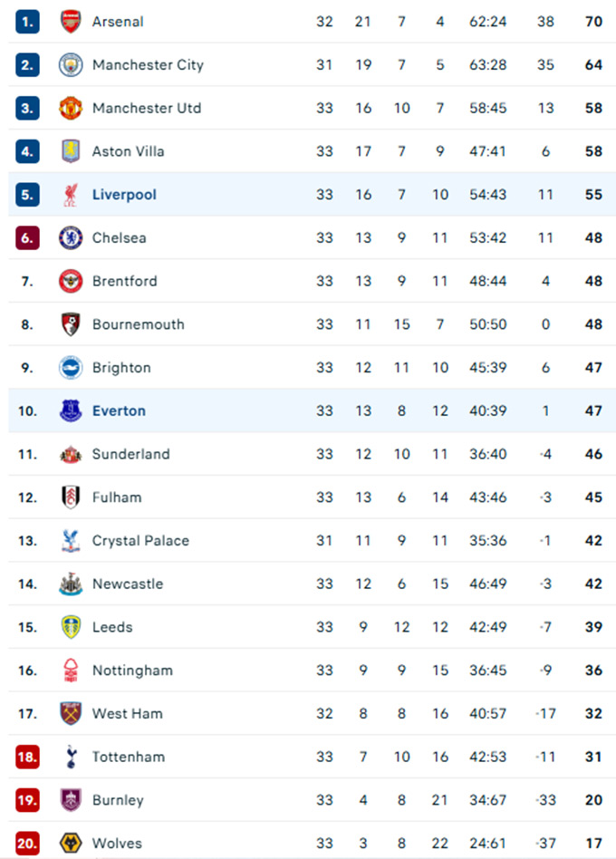Click the red position 20 badge

(27, 844)
